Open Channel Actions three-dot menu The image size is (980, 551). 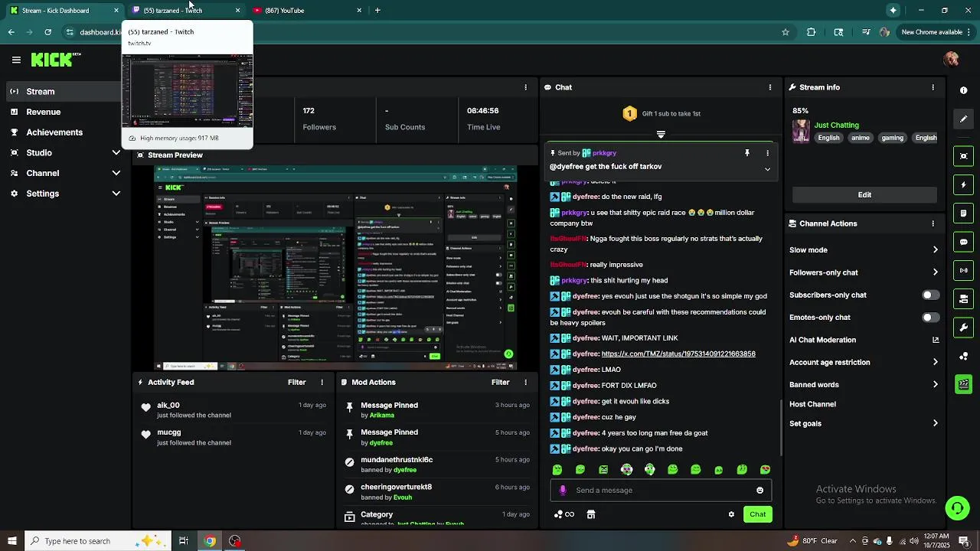pos(933,223)
